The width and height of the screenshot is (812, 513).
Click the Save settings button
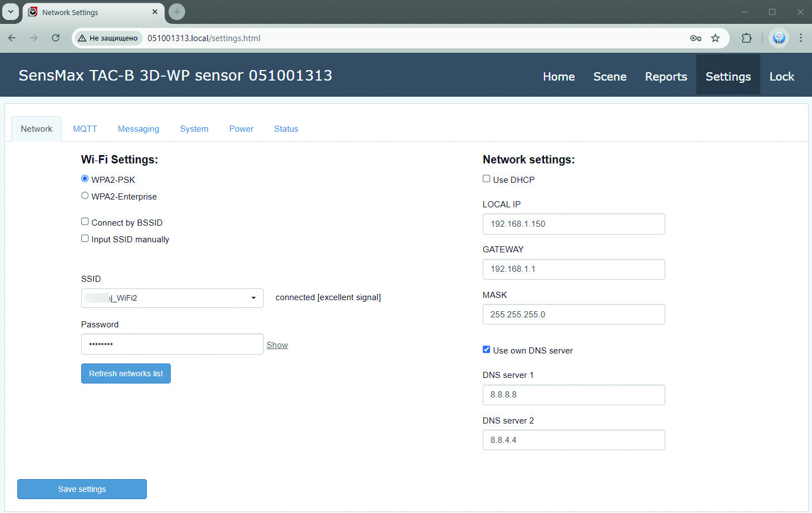click(x=82, y=489)
